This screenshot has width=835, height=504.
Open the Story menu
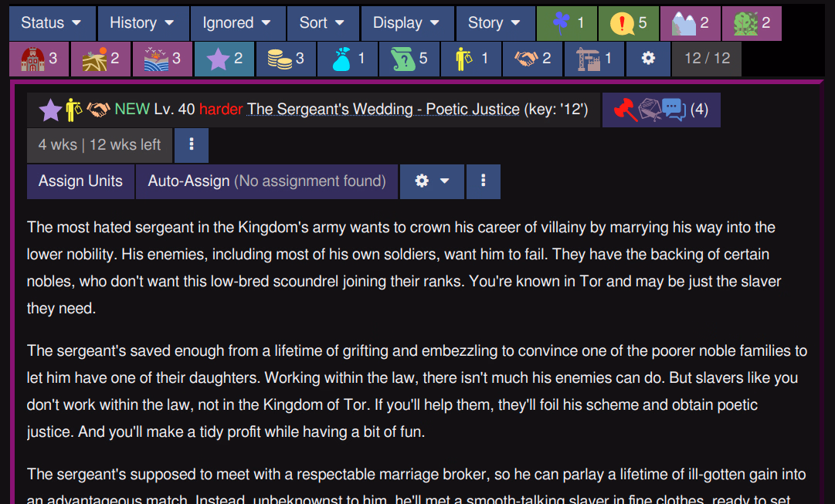495,23
